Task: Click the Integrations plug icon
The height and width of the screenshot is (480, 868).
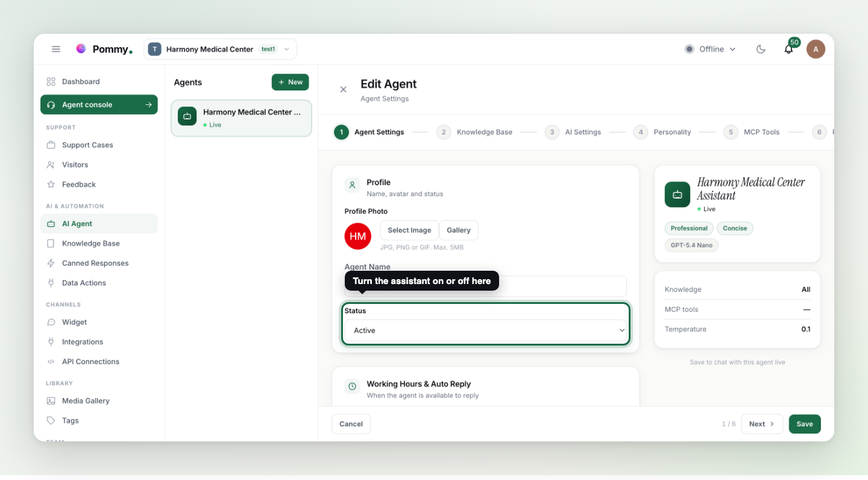Action: (51, 342)
